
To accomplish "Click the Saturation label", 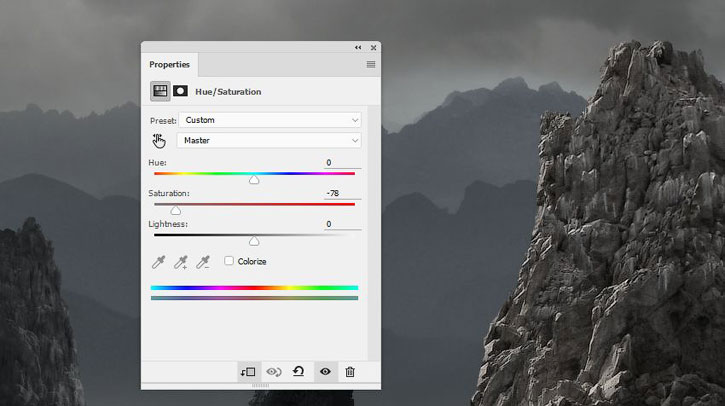I will coord(169,193).
